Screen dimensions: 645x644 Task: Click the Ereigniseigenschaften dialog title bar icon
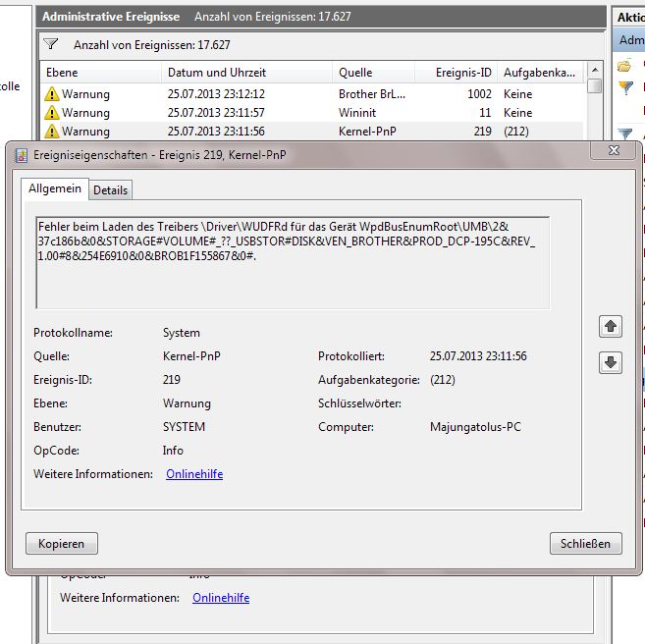tap(21, 153)
